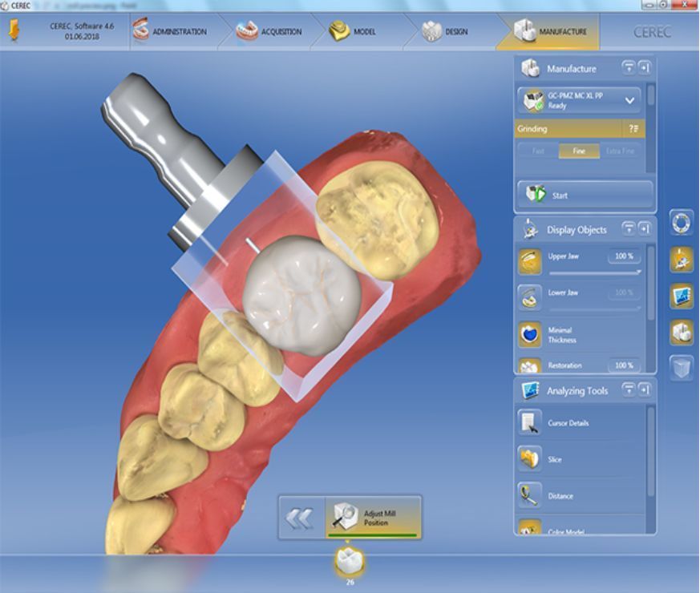The height and width of the screenshot is (593, 700).
Task: Go back with the double-arrow step button
Action: [301, 518]
